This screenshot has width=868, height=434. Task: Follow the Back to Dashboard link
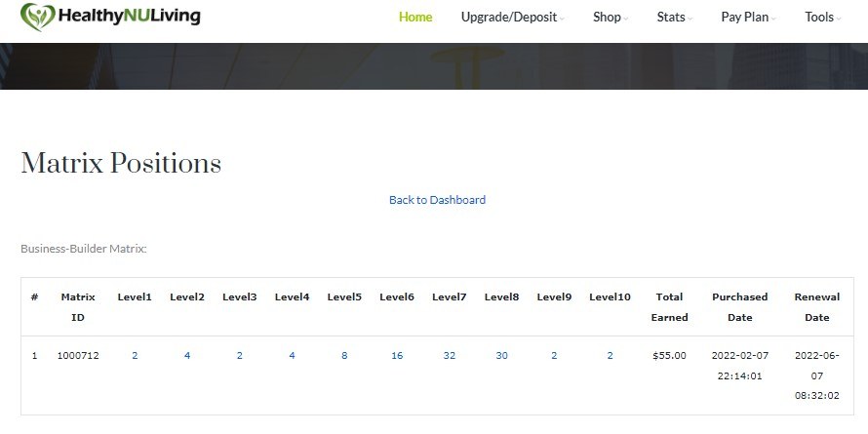click(437, 200)
